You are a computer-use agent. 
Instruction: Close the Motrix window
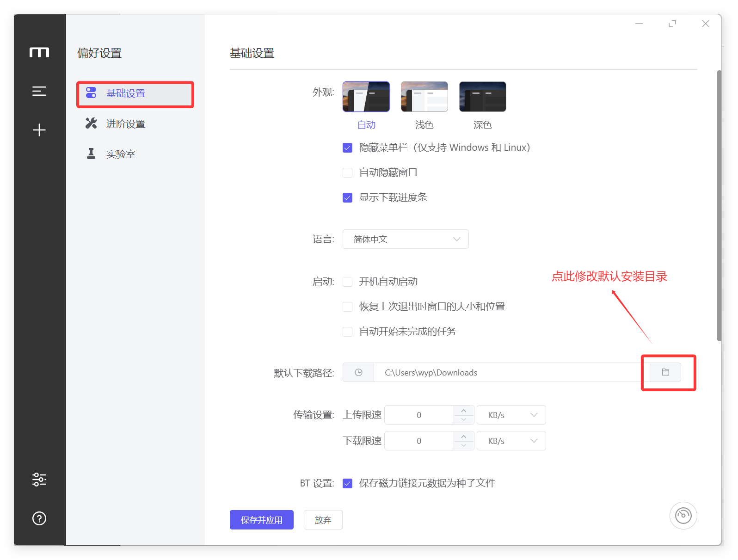tap(706, 24)
